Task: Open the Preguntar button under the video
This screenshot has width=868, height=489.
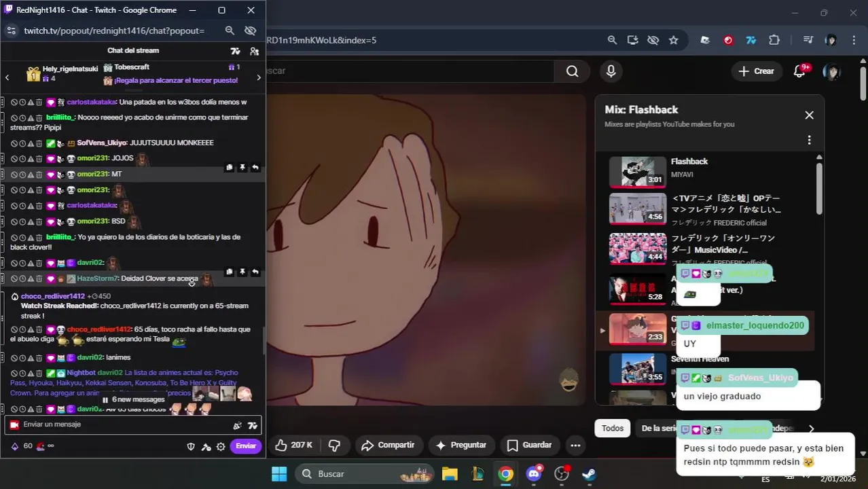Action: pyautogui.click(x=461, y=446)
